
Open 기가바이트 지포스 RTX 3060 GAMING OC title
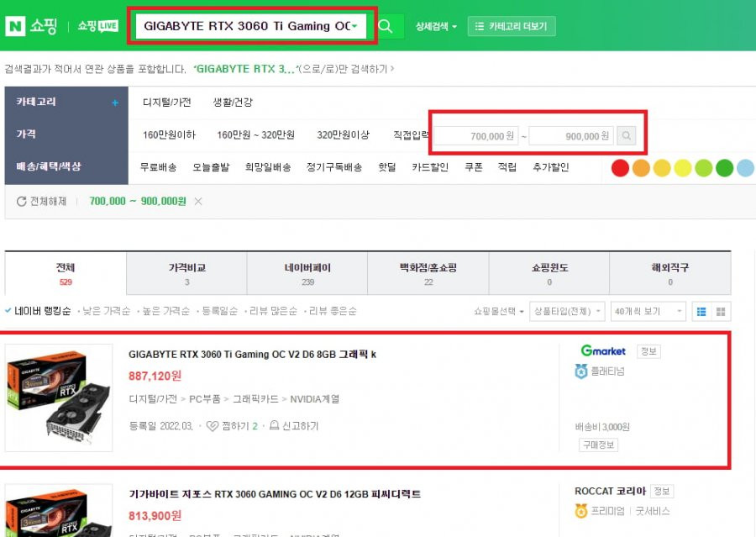click(275, 494)
